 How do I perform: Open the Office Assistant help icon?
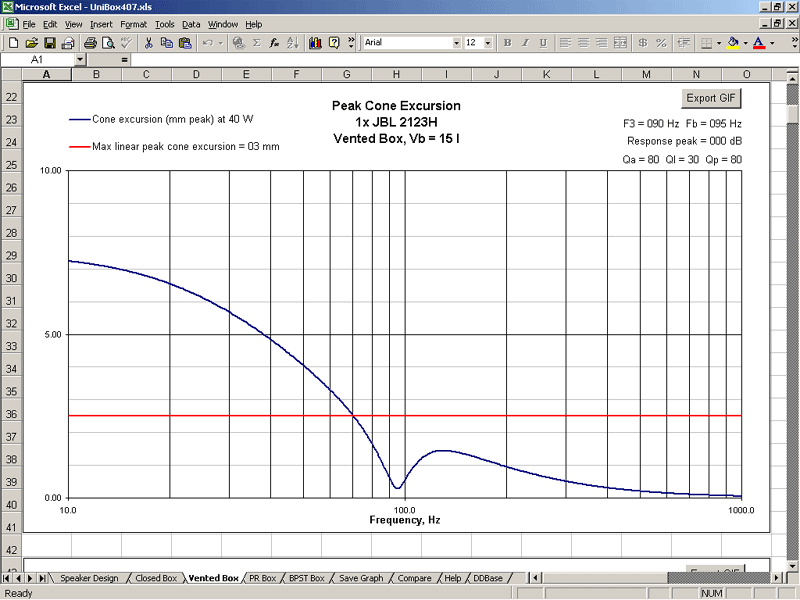(334, 43)
